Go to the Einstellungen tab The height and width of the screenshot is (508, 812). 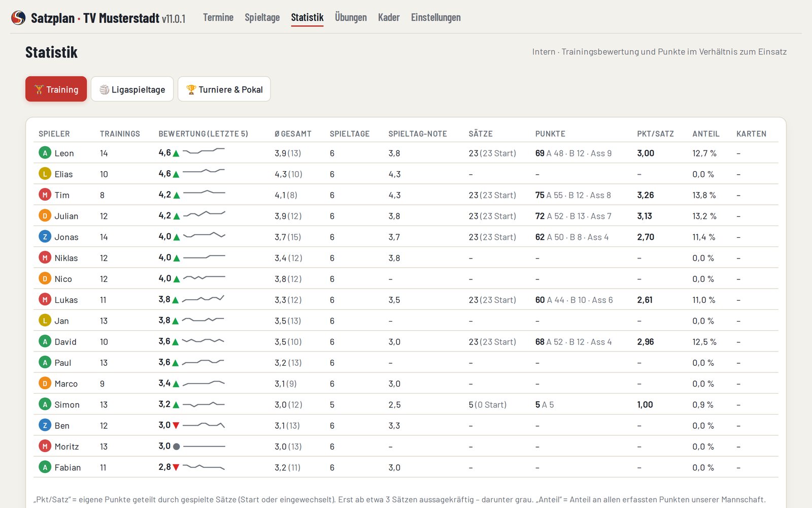click(x=436, y=17)
